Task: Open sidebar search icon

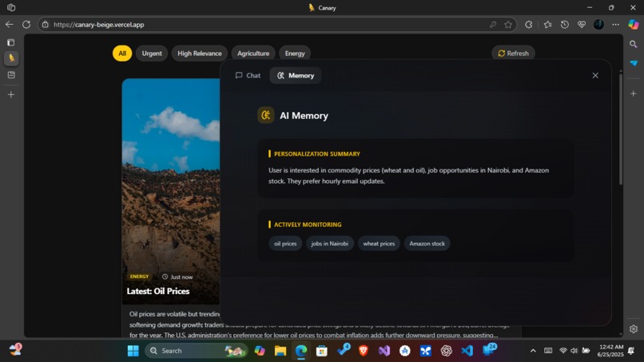Action: tap(634, 44)
